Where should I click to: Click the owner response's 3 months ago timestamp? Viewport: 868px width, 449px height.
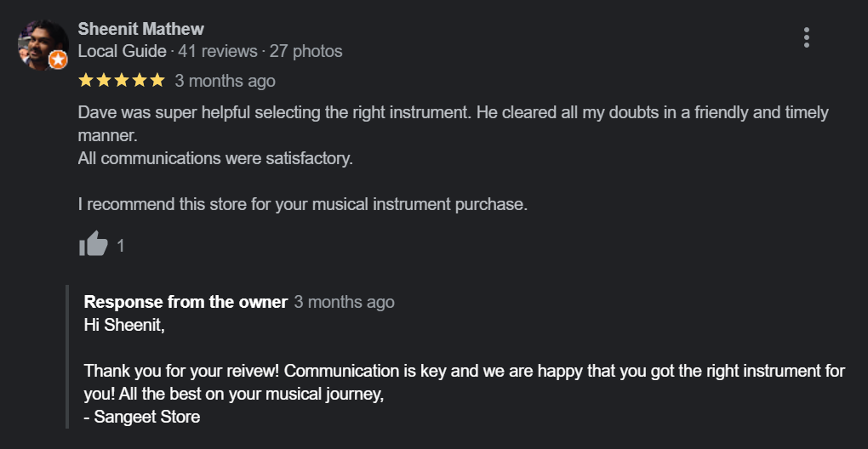click(x=344, y=302)
